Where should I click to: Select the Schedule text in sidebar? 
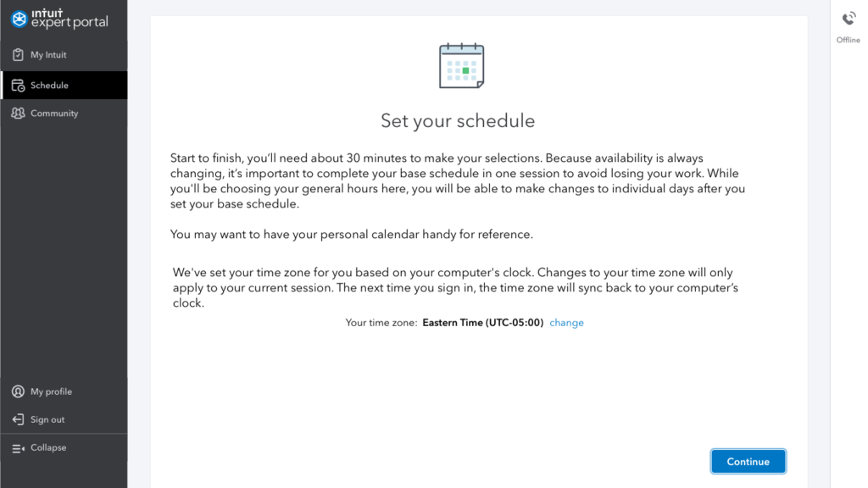point(49,86)
